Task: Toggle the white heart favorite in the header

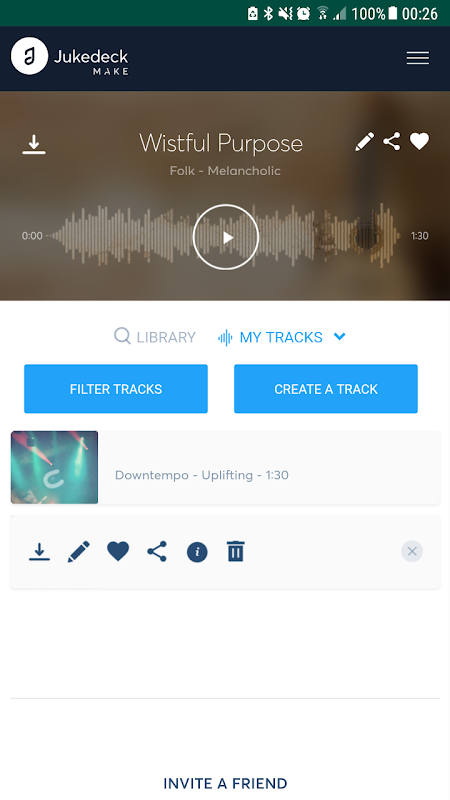Action: coord(419,141)
